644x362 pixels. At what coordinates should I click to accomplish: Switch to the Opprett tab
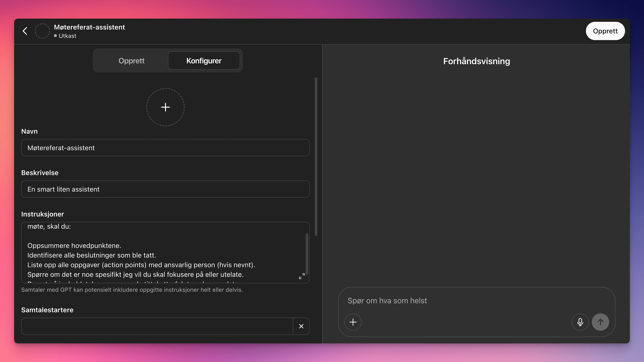pos(131,61)
